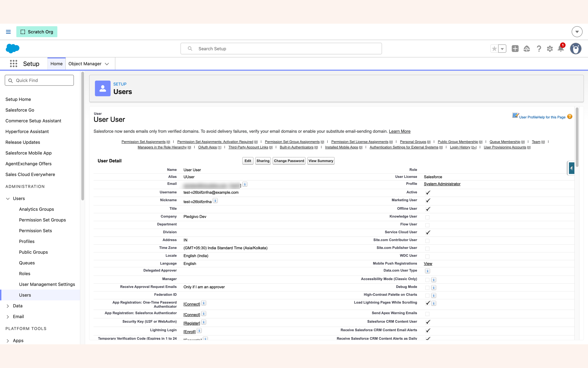Click the circular dropdown at top right
Screen dimensions: 588x368
[577, 32]
